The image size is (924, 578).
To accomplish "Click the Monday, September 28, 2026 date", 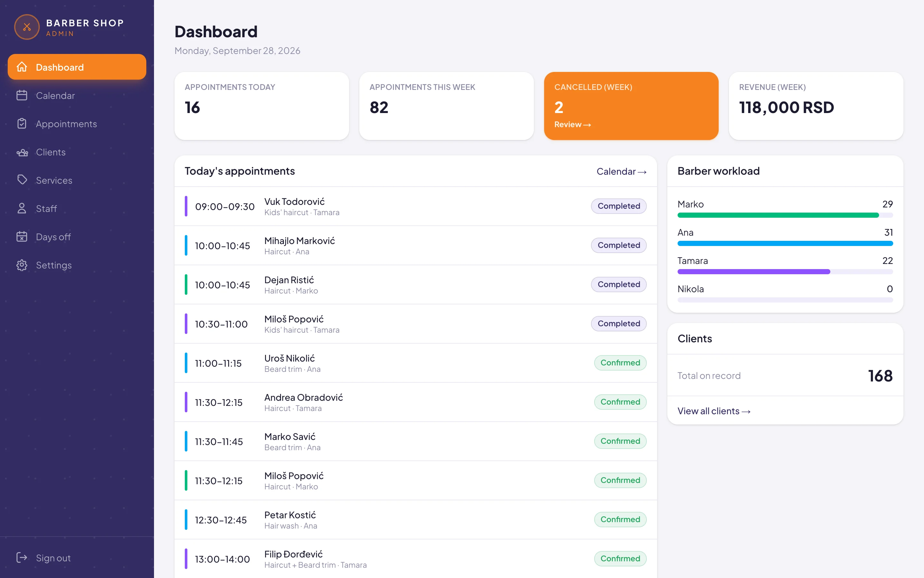I will [237, 51].
